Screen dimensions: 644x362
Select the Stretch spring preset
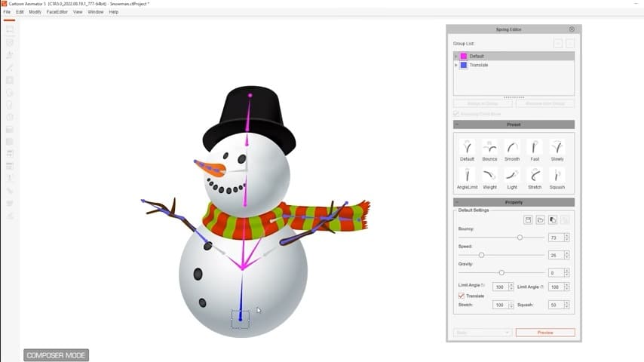point(535,175)
